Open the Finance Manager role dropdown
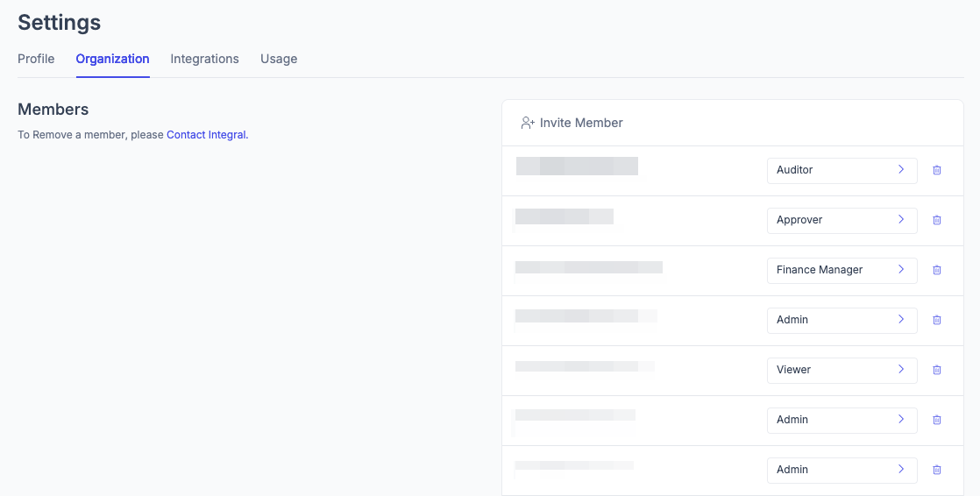The height and width of the screenshot is (496, 980). (842, 270)
